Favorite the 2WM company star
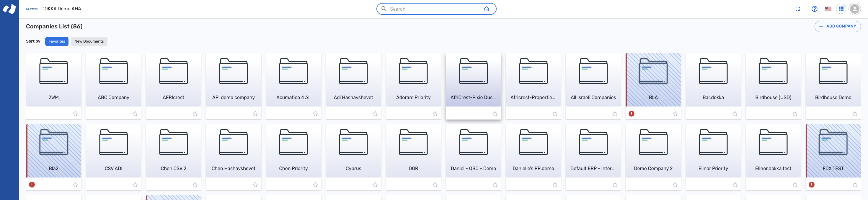The height and width of the screenshot is (200, 868). [75, 114]
